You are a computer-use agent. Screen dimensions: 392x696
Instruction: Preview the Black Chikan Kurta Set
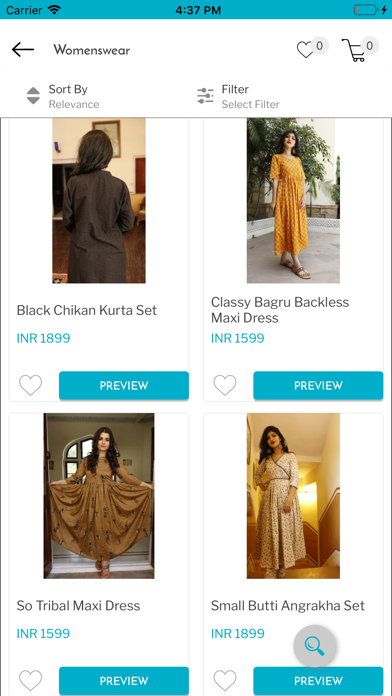pyautogui.click(x=124, y=385)
